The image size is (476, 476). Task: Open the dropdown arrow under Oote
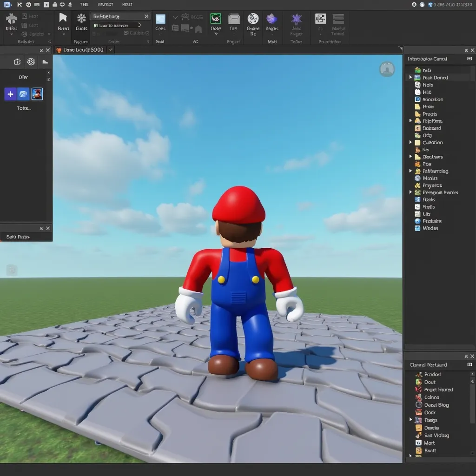tap(216, 34)
